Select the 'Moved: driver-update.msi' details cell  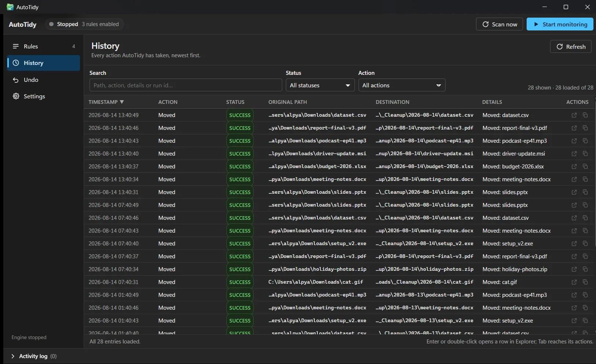click(513, 154)
